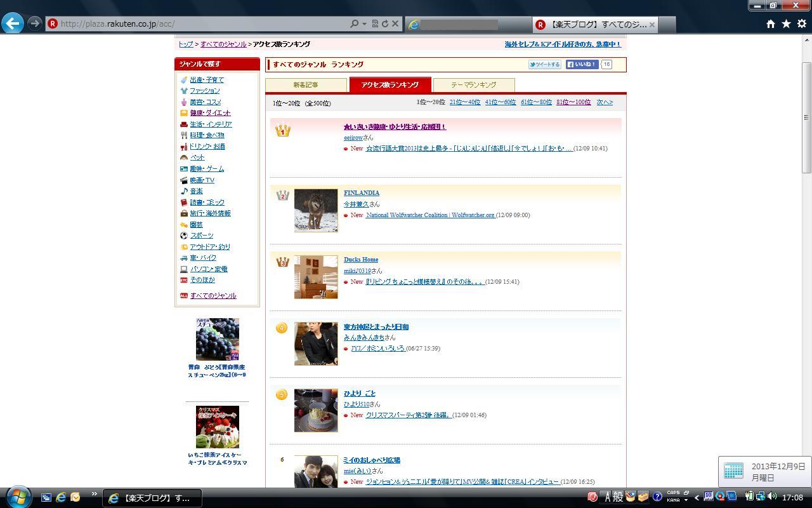Open the Favorites star icon

(x=786, y=24)
